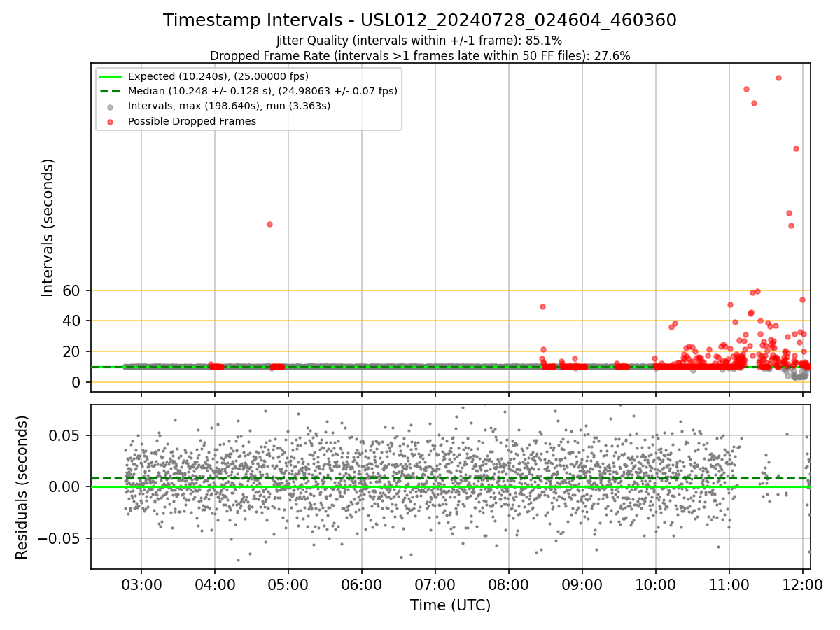Select the Jitter Quality 85.1% subtitle line

[x=419, y=41]
